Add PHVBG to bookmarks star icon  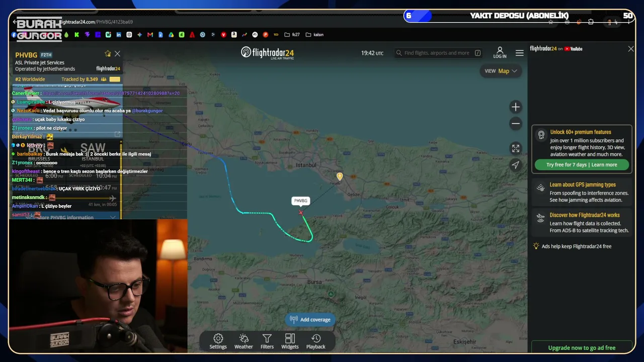[x=107, y=54]
